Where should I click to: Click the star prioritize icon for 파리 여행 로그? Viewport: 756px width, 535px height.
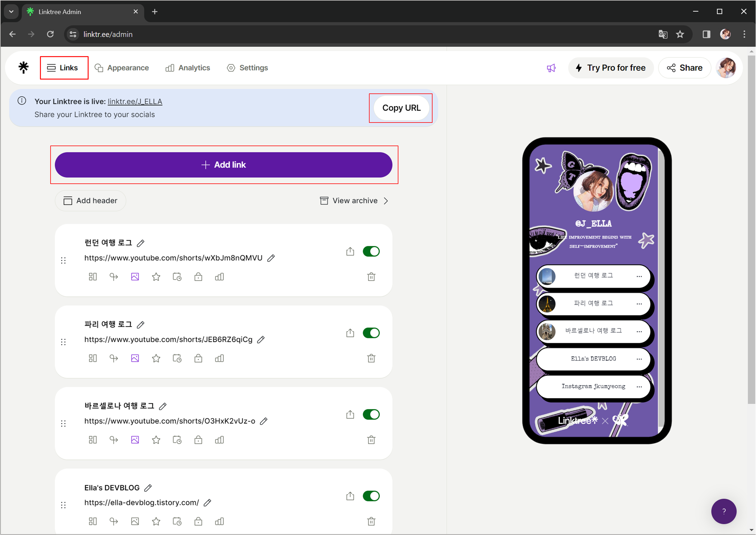pyautogui.click(x=156, y=358)
